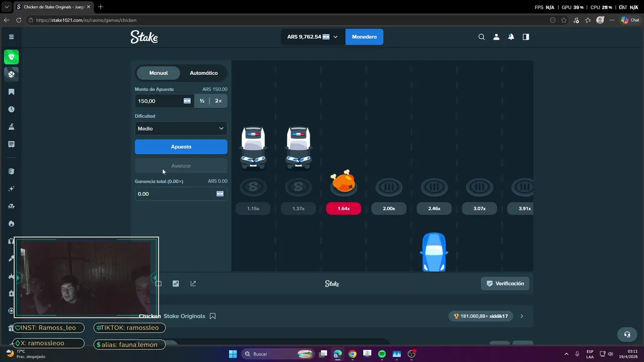Open browser Chat sidebar button
Image resolution: width=644 pixels, height=362 pixels.
point(630,20)
